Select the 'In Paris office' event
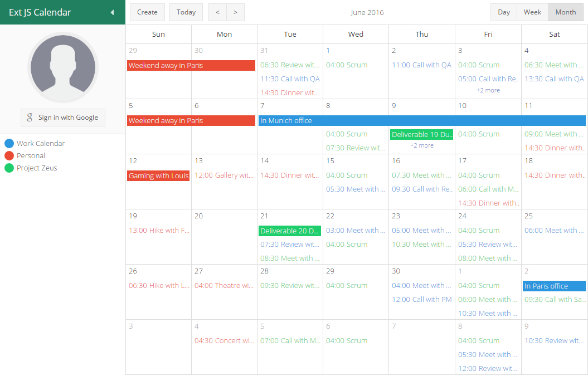This screenshot has width=588, height=376. coord(554,286)
